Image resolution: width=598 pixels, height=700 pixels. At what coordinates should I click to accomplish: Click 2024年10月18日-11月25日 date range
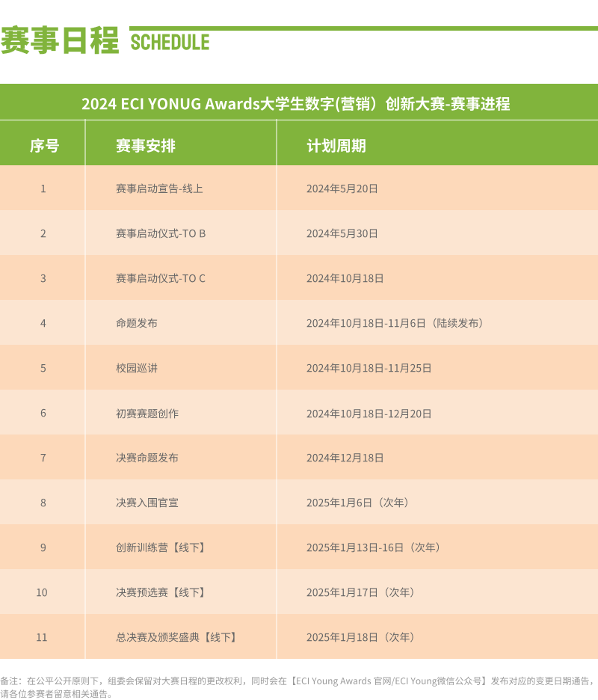369,368
